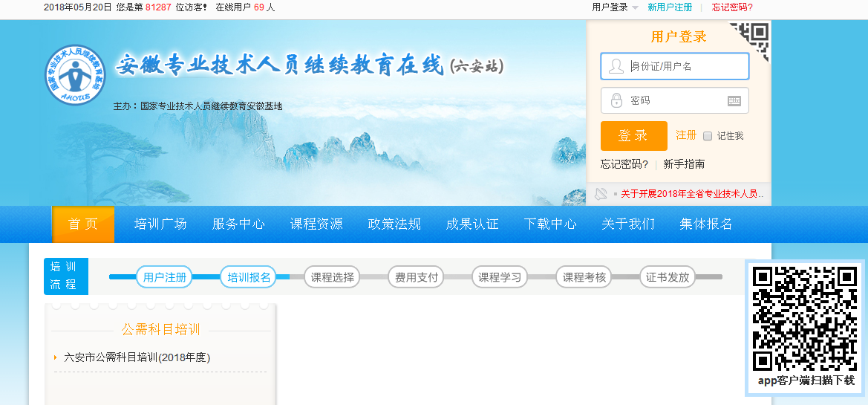Click the 身份证/用户名 input field
This screenshot has height=405, width=868.
[685, 66]
